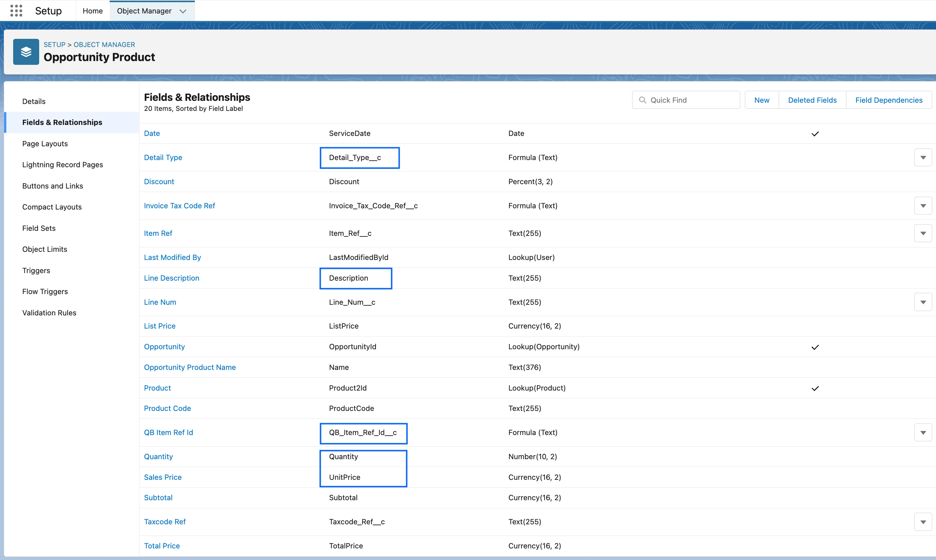Open the App Launcher grid icon

tap(16, 11)
